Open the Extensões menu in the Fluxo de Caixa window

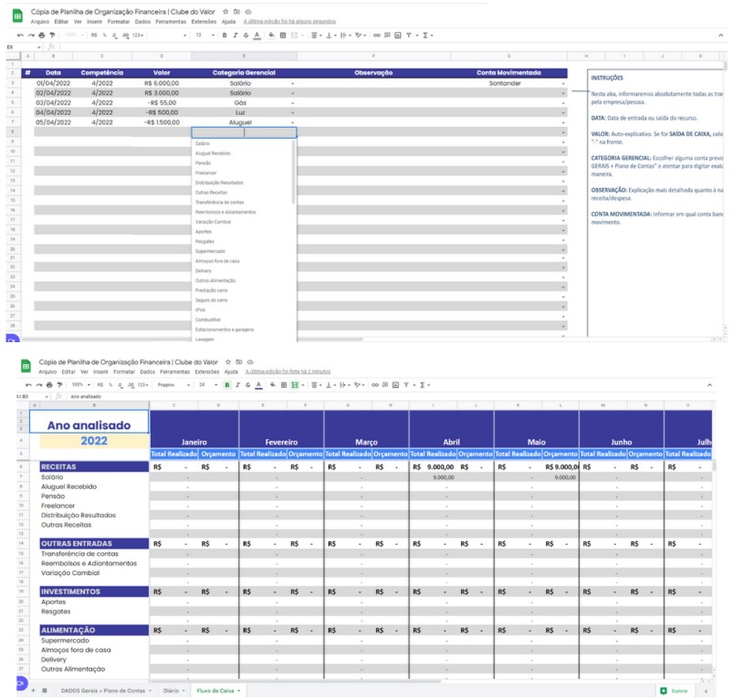point(207,372)
